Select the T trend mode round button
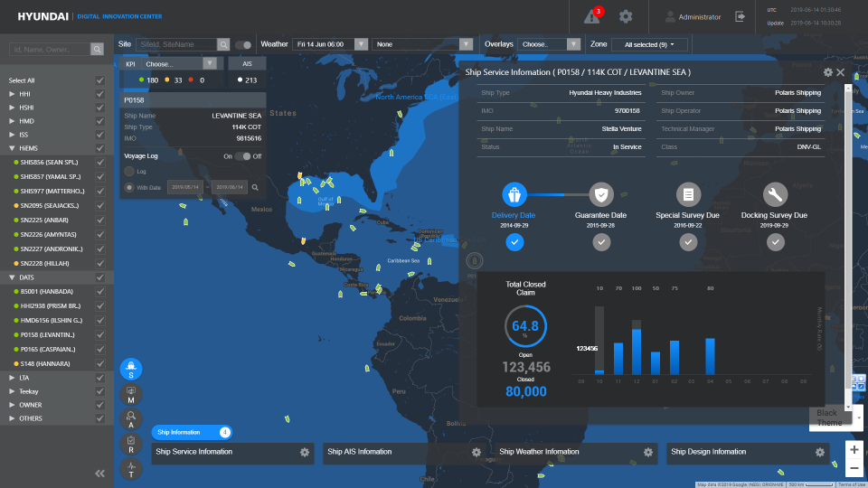The height and width of the screenshot is (488, 868). [x=131, y=469]
